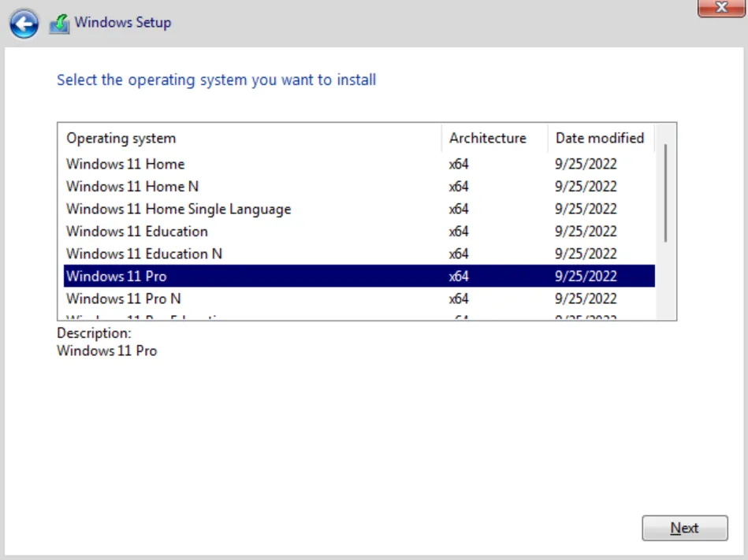
Task: Click the Next button
Action: click(x=684, y=528)
